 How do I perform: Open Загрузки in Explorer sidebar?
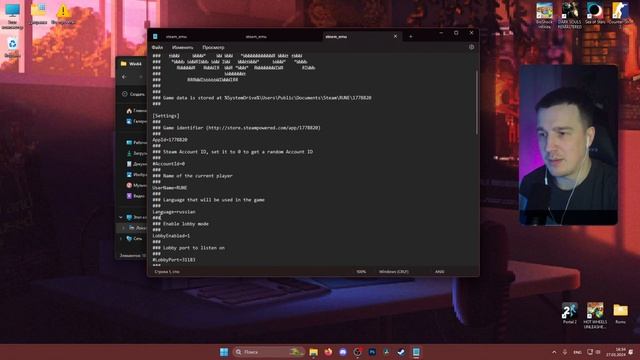pyautogui.click(x=136, y=153)
